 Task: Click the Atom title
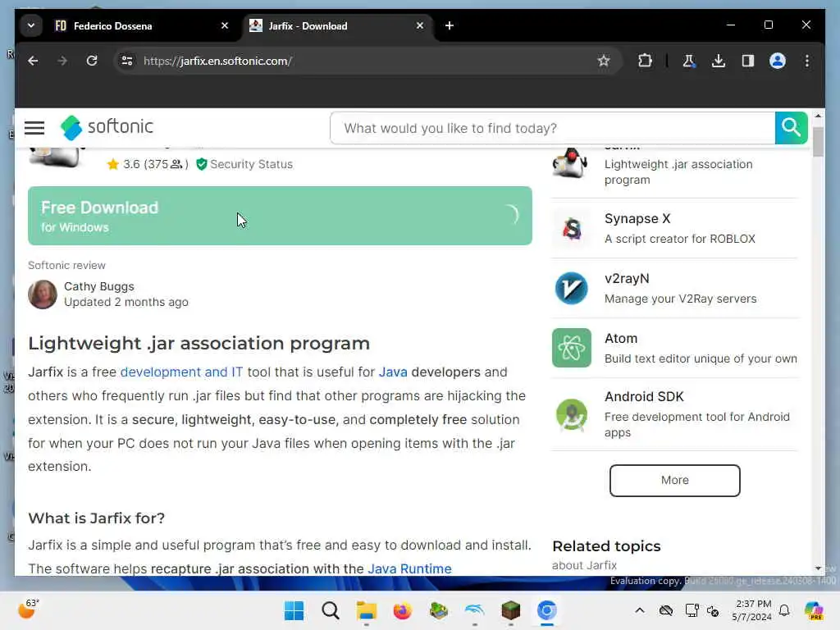621,339
